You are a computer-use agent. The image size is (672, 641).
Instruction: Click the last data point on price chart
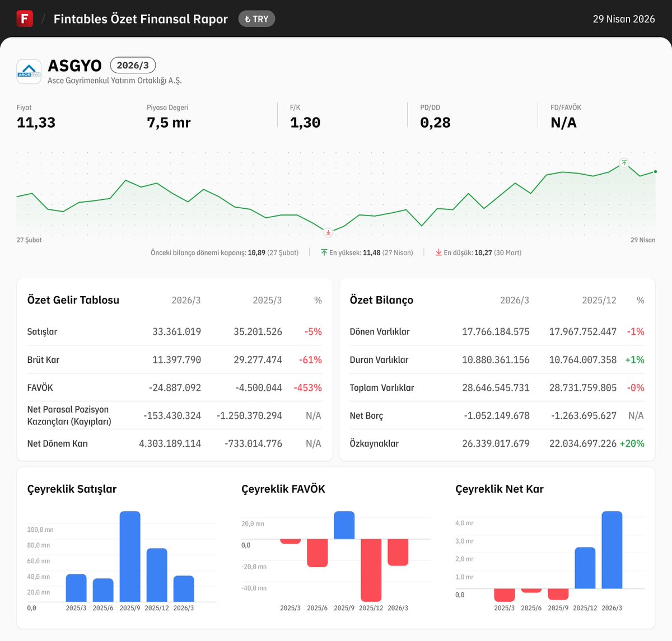point(655,172)
